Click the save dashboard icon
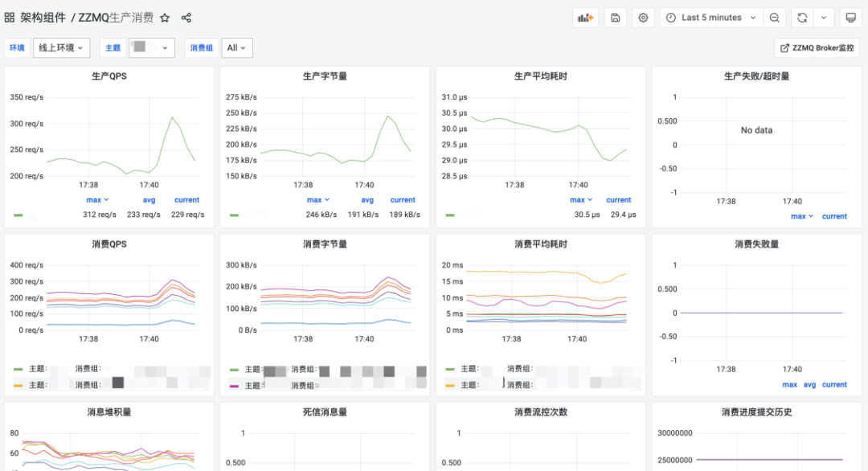 click(615, 17)
